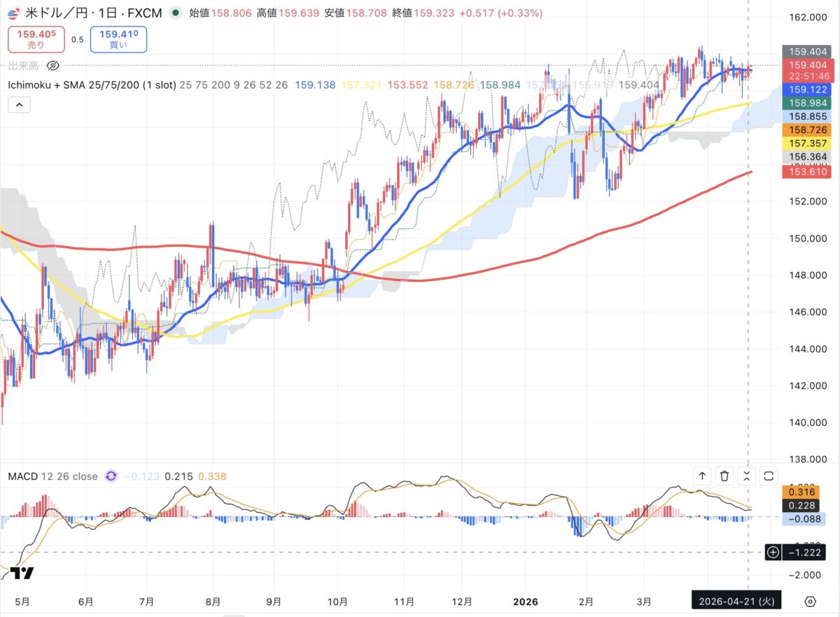Toggle visibility of the 出来高 volume indicator
Screen dimensions: 840x617
[x=52, y=66]
